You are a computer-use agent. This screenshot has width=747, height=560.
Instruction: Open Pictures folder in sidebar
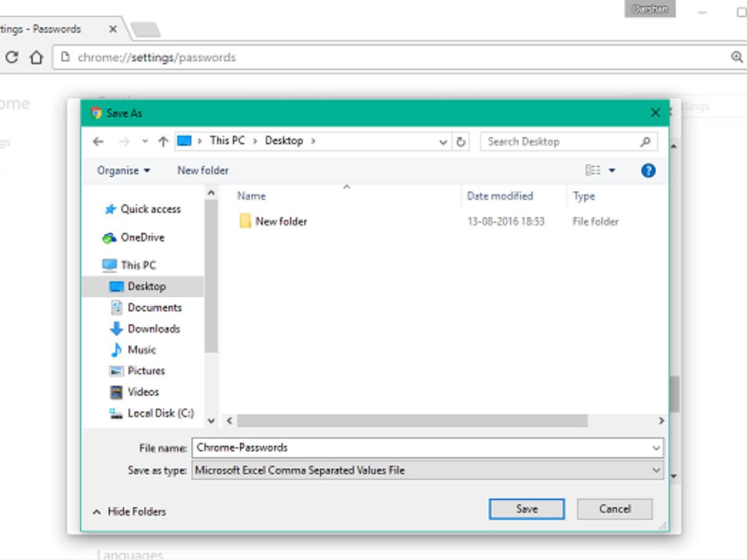[138, 371]
